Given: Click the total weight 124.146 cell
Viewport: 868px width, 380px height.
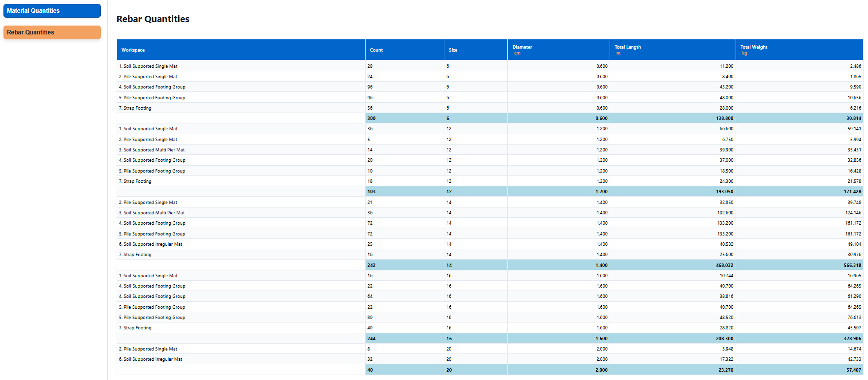Looking at the screenshot, I should pyautogui.click(x=853, y=213).
